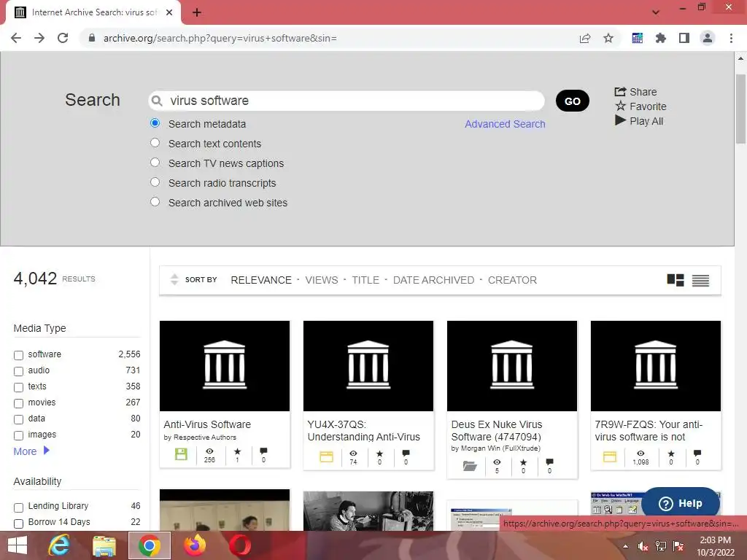Sort results by Title
747x560 pixels.
point(365,280)
